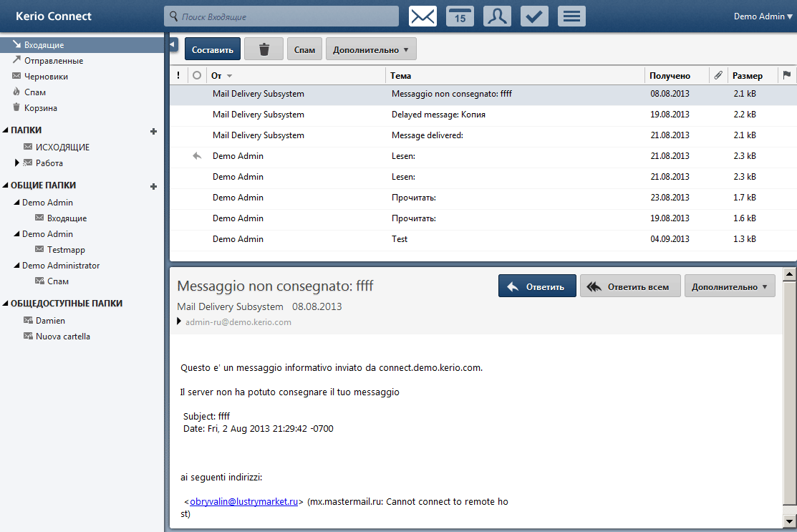Click the trash can delete button

click(264, 49)
